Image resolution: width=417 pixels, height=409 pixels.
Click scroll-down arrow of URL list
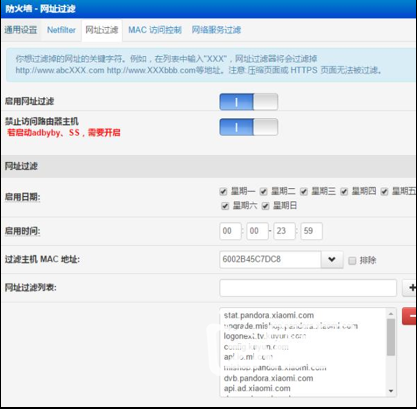pos(391,391)
